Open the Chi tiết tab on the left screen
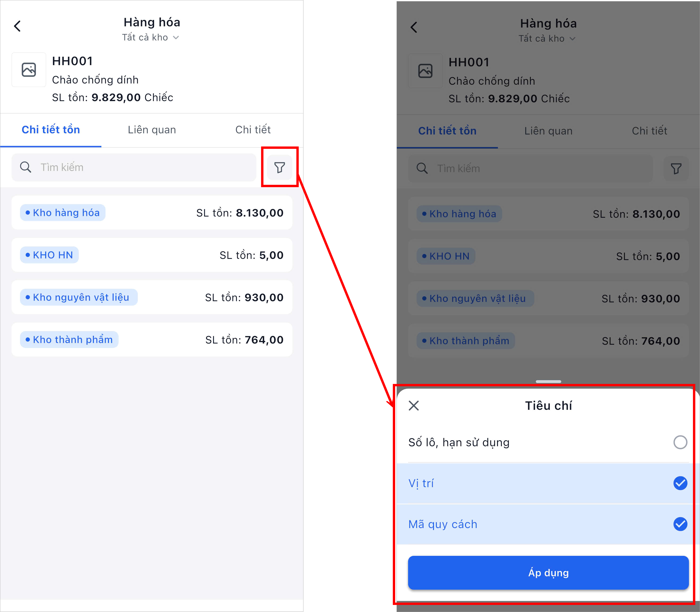The width and height of the screenshot is (700, 612). tap(253, 130)
